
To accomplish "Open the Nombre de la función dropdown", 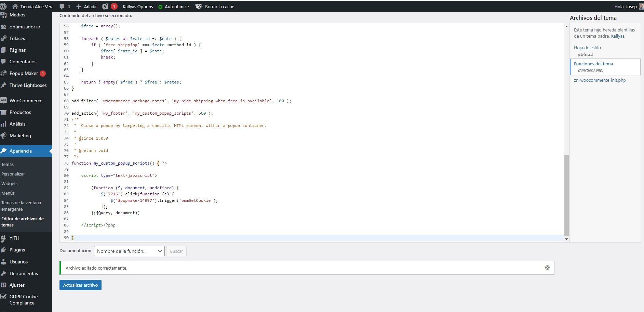I will pyautogui.click(x=129, y=251).
